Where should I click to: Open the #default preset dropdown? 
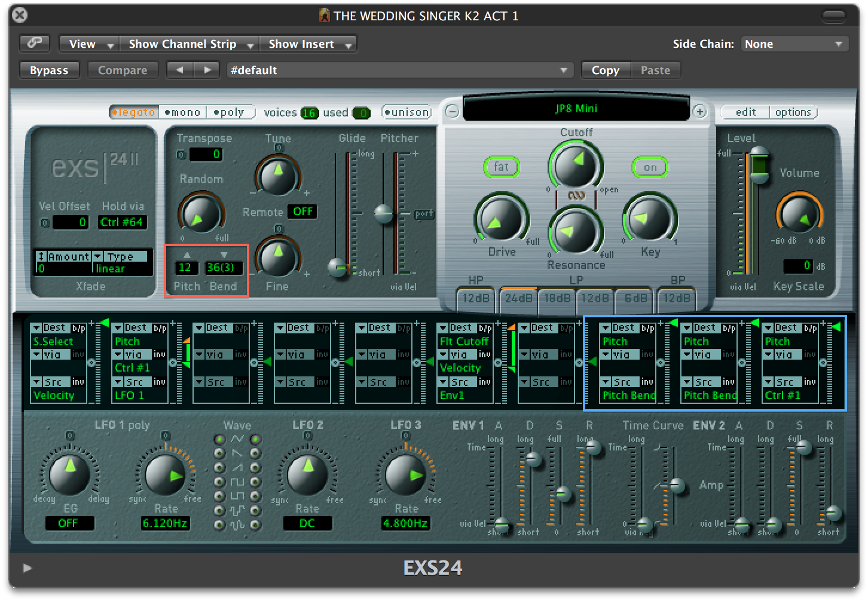pos(399,70)
